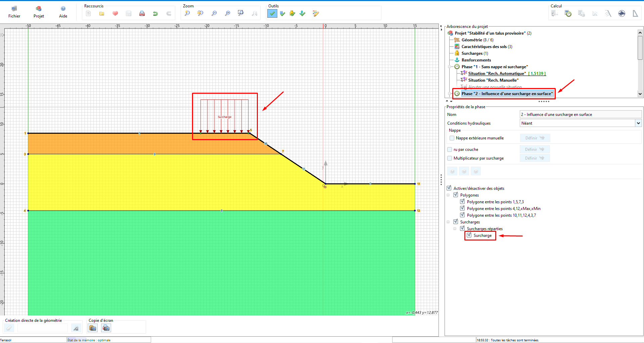Click the project tree scroll-up arrow
This screenshot has width=644, height=343.
point(640,33)
